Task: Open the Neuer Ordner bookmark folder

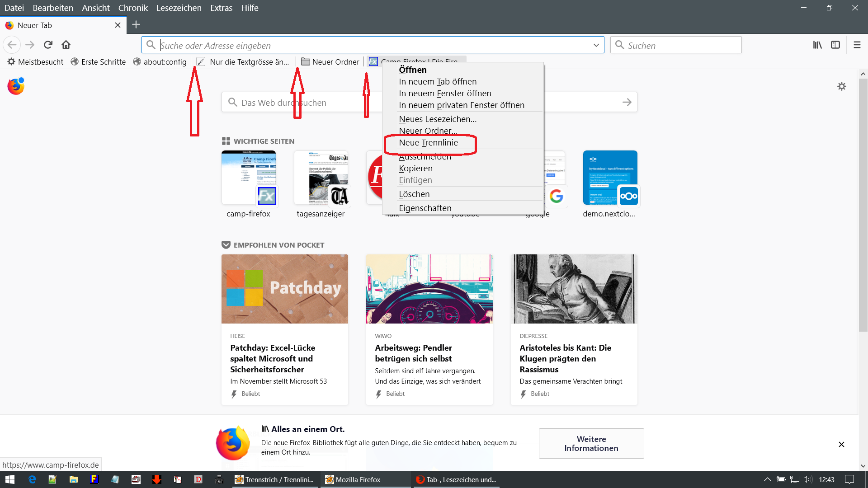Action: (330, 62)
